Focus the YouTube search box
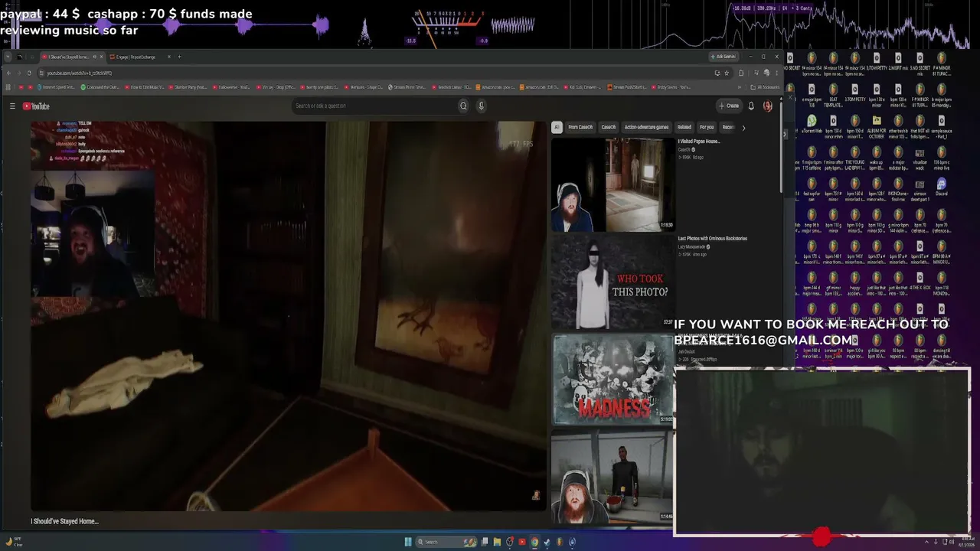Image resolution: width=980 pixels, height=551 pixels. point(375,106)
